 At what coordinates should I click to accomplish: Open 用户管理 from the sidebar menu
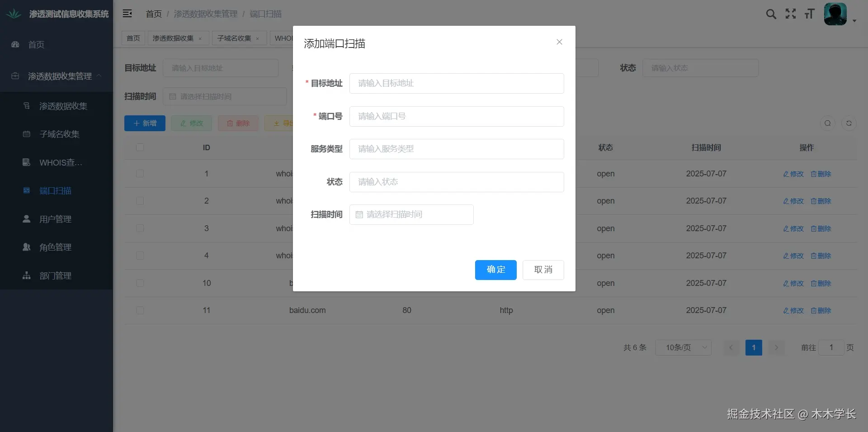coord(54,219)
